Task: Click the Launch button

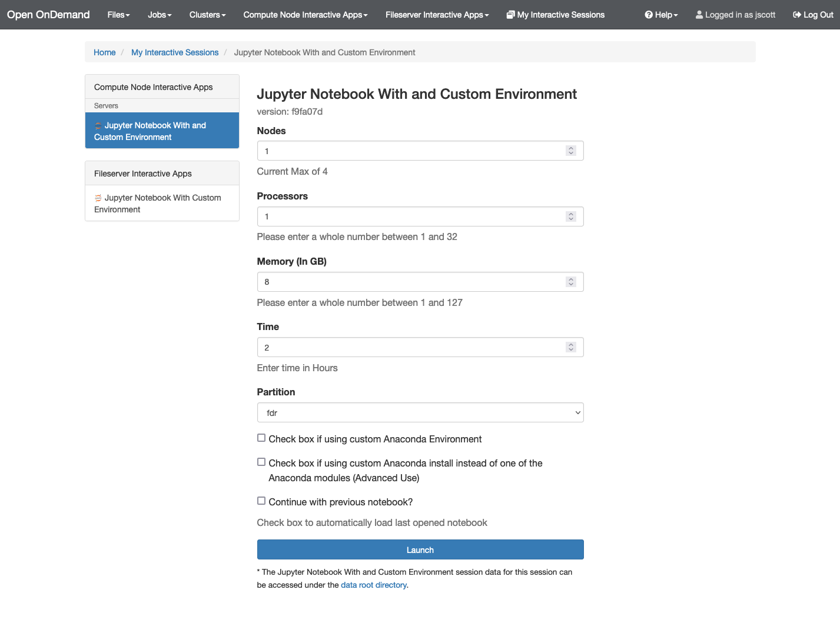Action: [x=420, y=549]
